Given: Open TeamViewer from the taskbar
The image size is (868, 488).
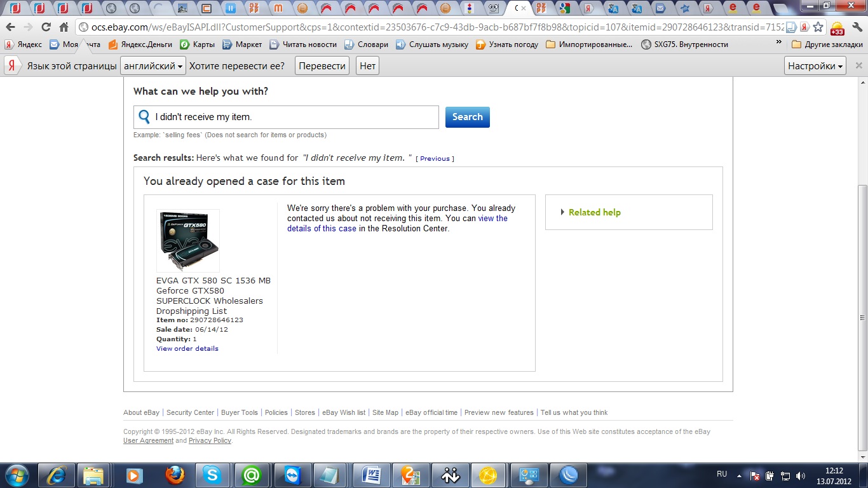Looking at the screenshot, I should tap(292, 475).
